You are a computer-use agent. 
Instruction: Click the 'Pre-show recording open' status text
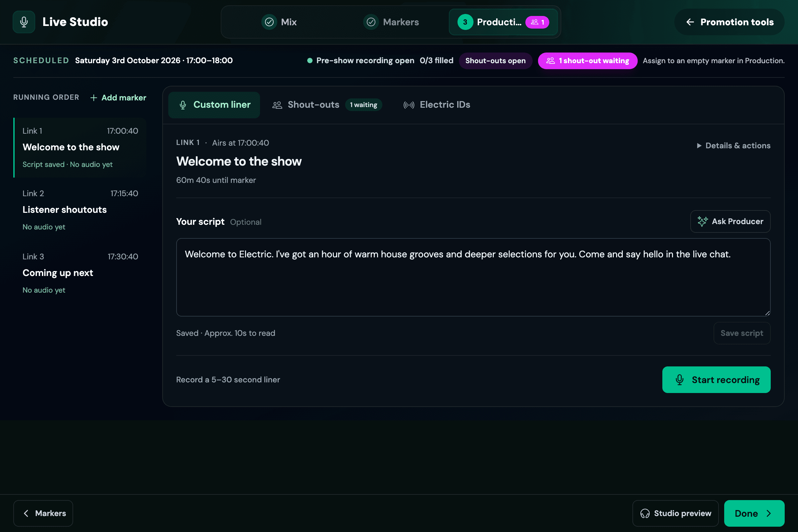coord(365,61)
